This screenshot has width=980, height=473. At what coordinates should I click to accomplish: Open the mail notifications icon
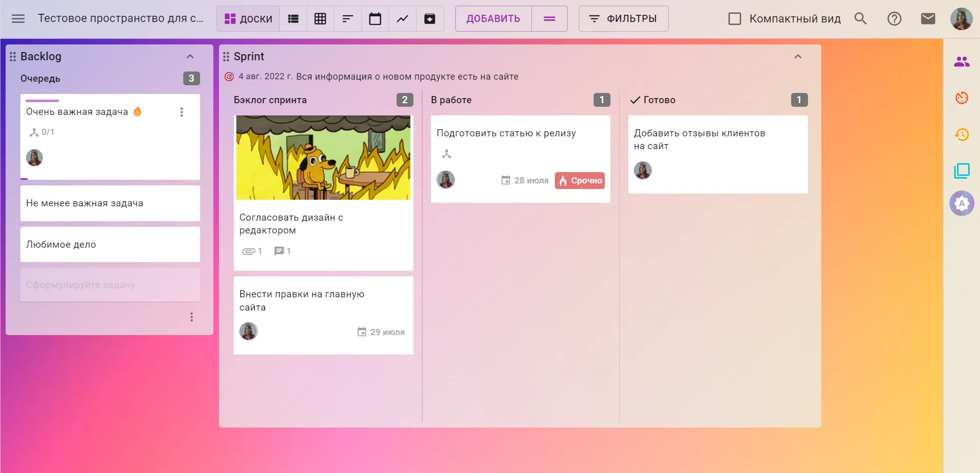tap(928, 19)
